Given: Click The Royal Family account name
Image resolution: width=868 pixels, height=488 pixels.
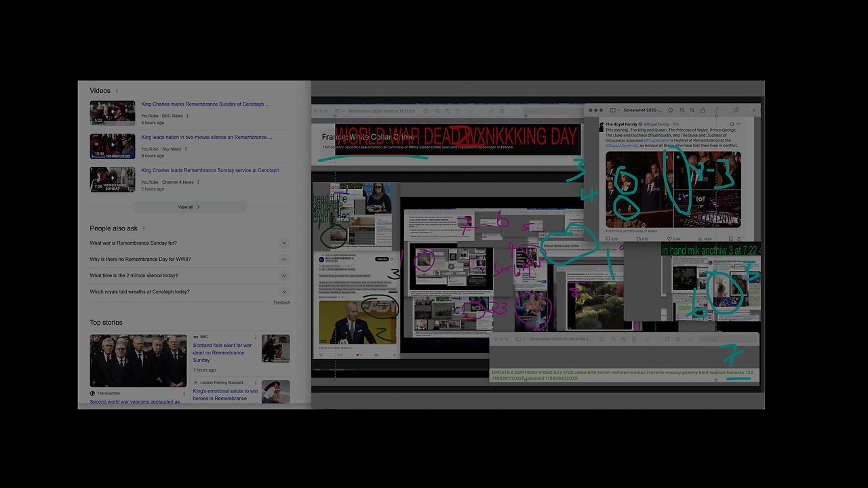Looking at the screenshot, I should [x=621, y=124].
